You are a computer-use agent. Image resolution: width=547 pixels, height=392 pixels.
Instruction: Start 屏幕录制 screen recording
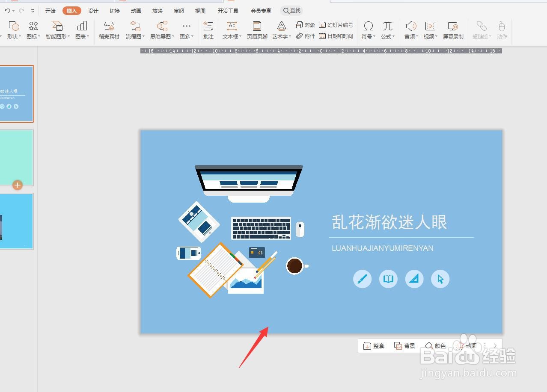[x=453, y=30]
